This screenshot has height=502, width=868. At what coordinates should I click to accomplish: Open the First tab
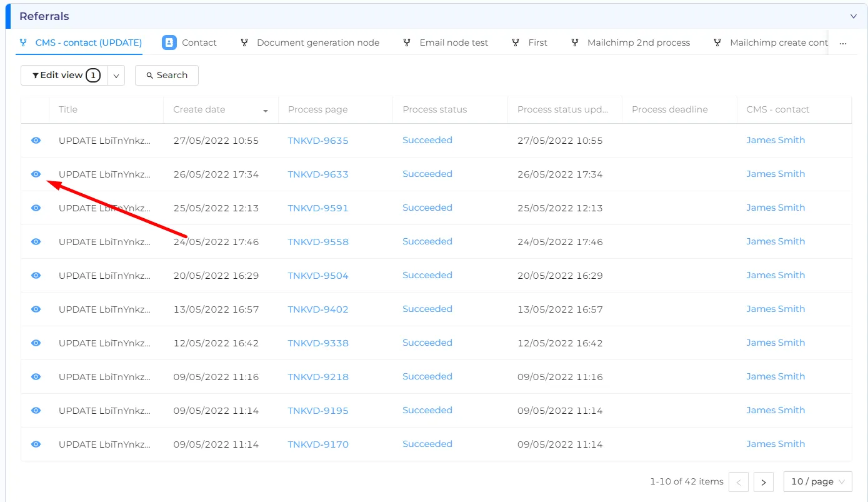pyautogui.click(x=529, y=43)
